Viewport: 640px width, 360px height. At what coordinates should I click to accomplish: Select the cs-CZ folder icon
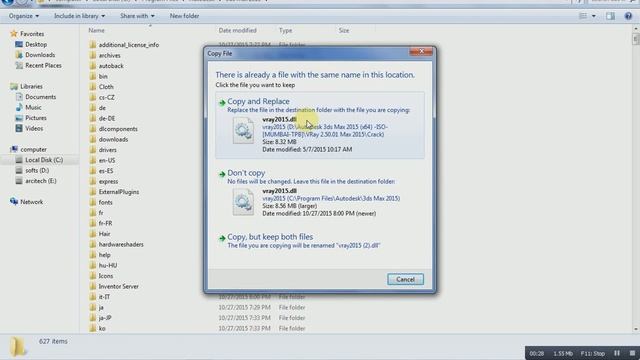[93, 97]
